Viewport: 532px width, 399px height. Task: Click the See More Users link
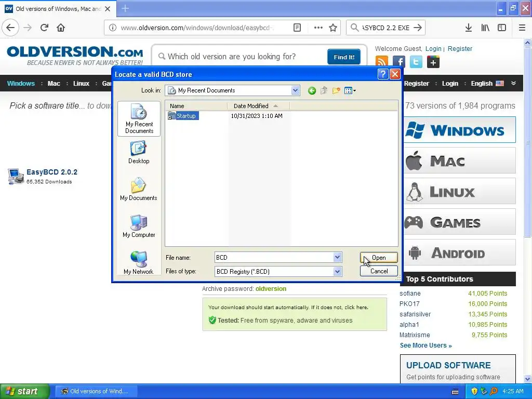(426, 345)
